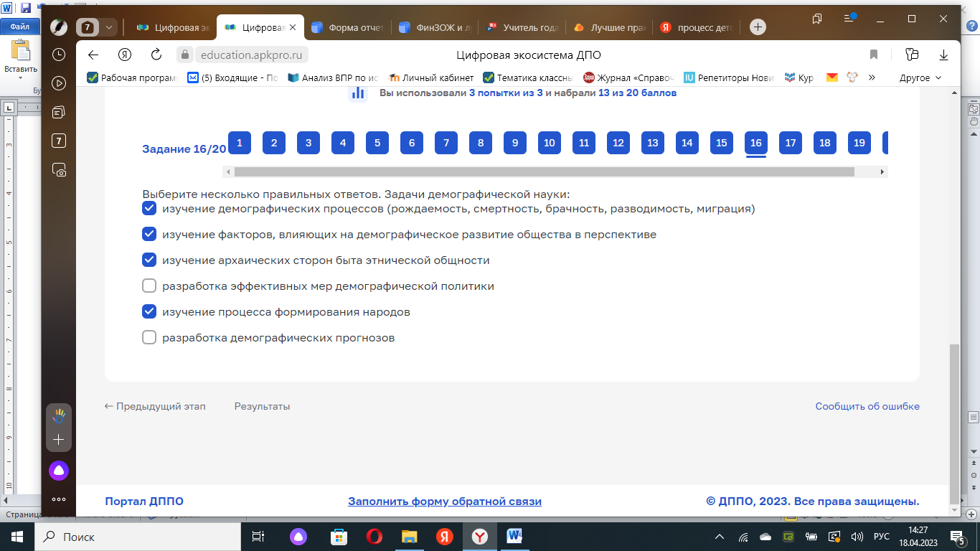This screenshot has height=551, width=980.
Task: Switch to the Лучшие прак tab
Action: (x=609, y=27)
